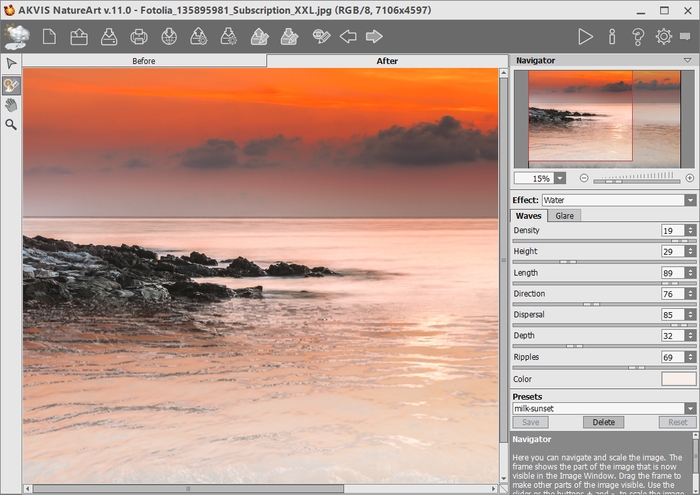
Task: Switch to the After tab
Action: pos(387,61)
